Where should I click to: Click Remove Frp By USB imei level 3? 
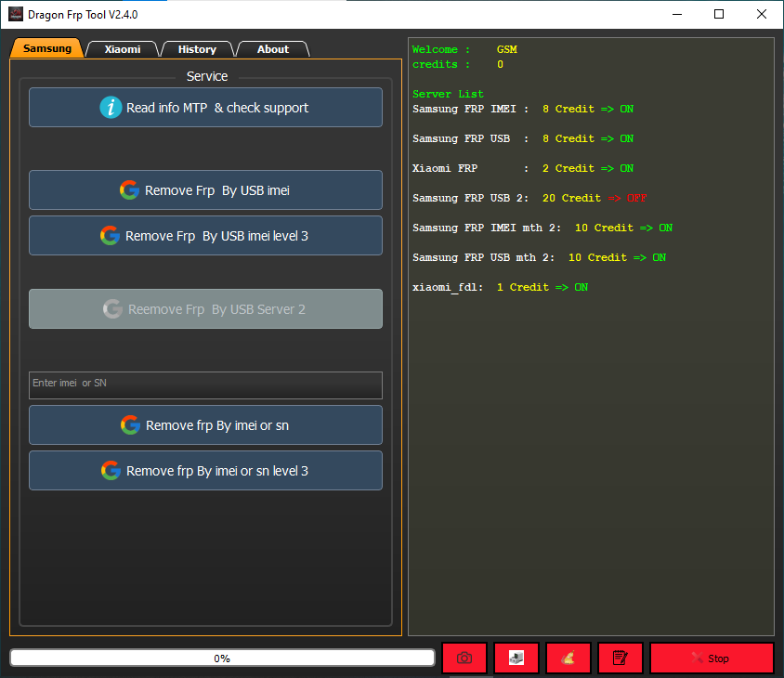(x=205, y=235)
